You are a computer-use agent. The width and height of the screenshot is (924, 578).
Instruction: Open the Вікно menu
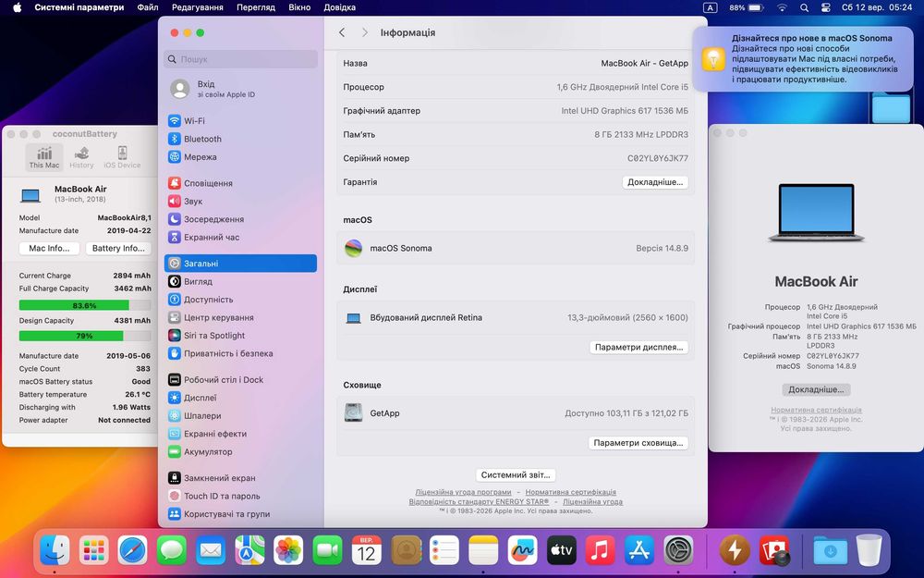tap(299, 7)
